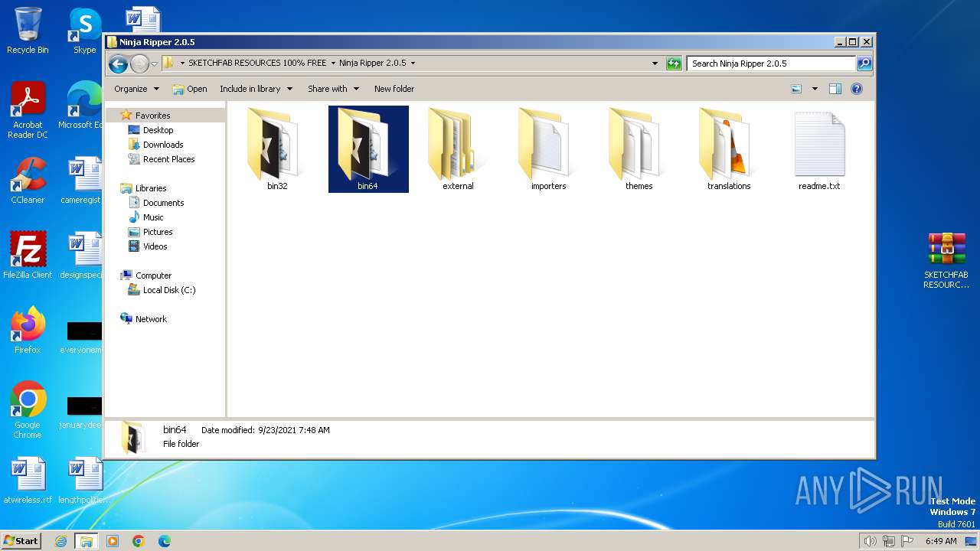The width and height of the screenshot is (980, 551).
Task: Click the Open toolbar button
Action: tap(190, 89)
